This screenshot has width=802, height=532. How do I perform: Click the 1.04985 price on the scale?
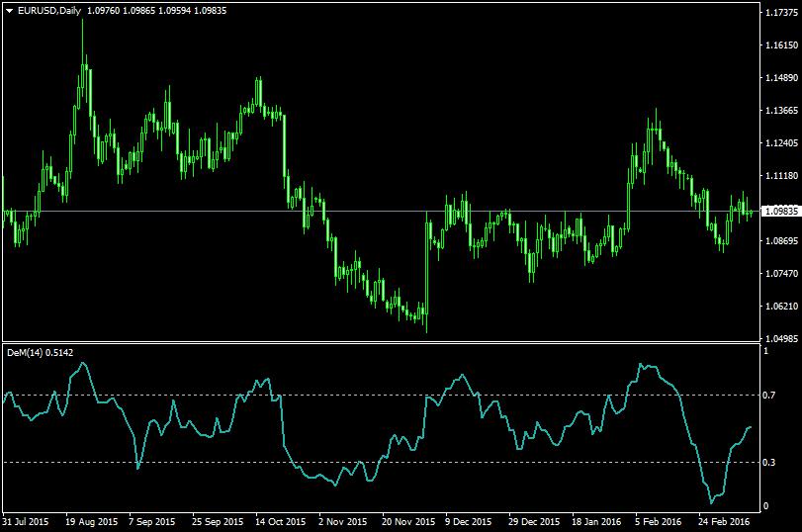pyautogui.click(x=781, y=338)
